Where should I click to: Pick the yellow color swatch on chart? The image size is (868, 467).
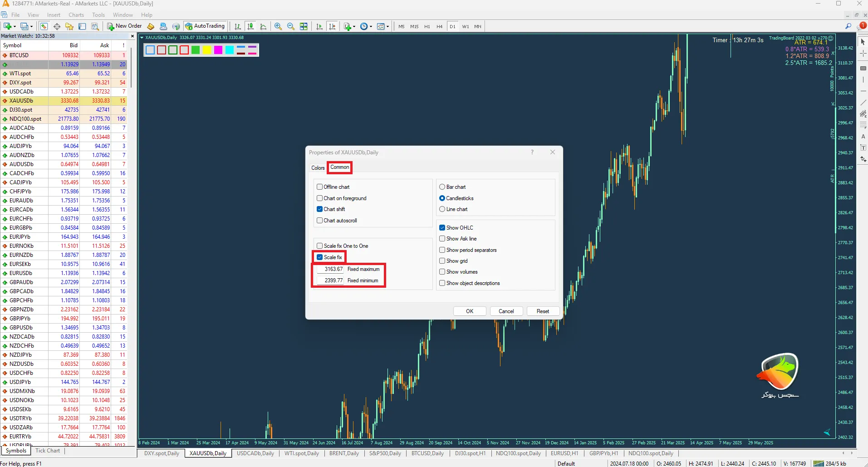point(207,50)
